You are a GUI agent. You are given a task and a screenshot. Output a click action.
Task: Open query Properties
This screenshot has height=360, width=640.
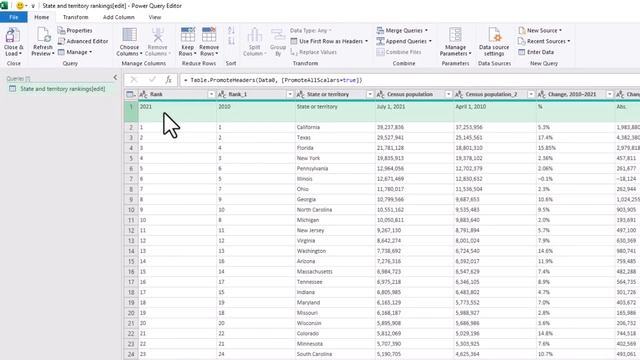pyautogui.click(x=75, y=31)
